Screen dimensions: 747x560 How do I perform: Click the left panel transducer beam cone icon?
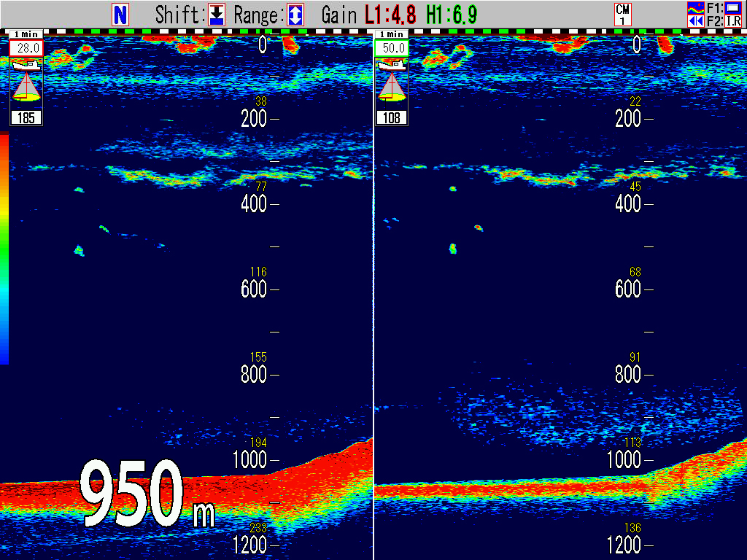point(26,87)
